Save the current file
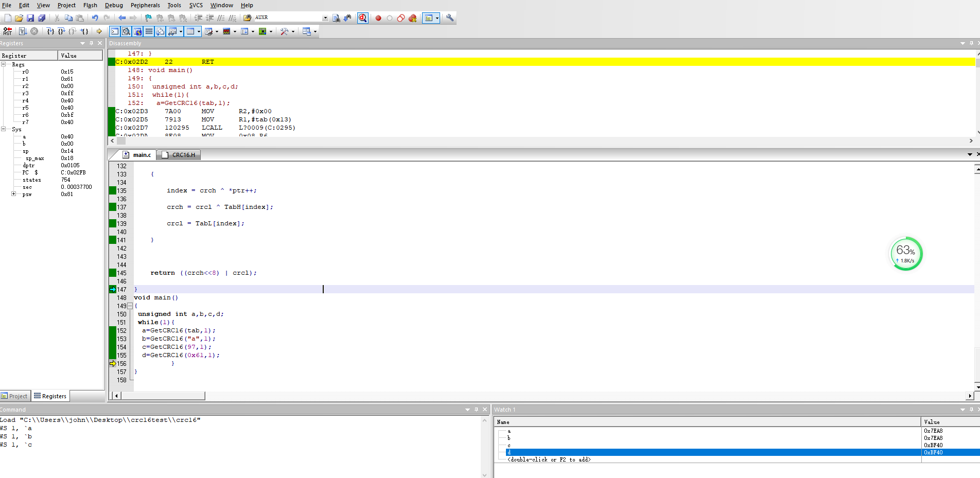The image size is (980, 478). 30,18
